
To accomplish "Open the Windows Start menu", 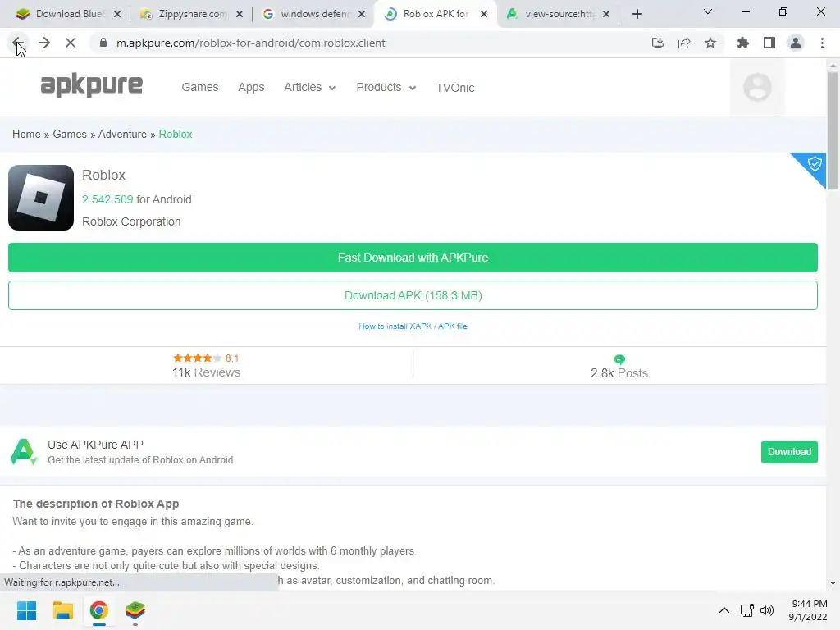I will pyautogui.click(x=27, y=610).
